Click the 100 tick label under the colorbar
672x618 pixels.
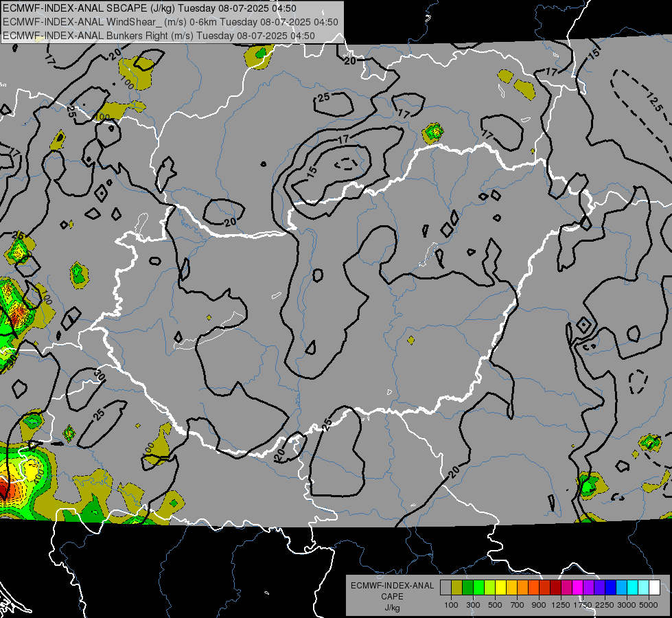451,605
